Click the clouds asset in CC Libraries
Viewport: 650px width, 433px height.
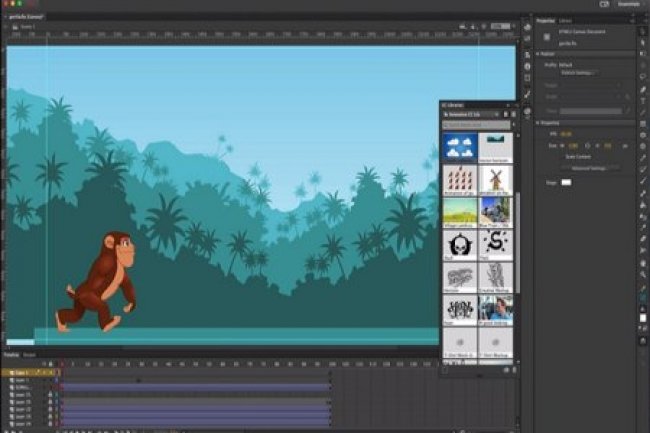coord(460,149)
